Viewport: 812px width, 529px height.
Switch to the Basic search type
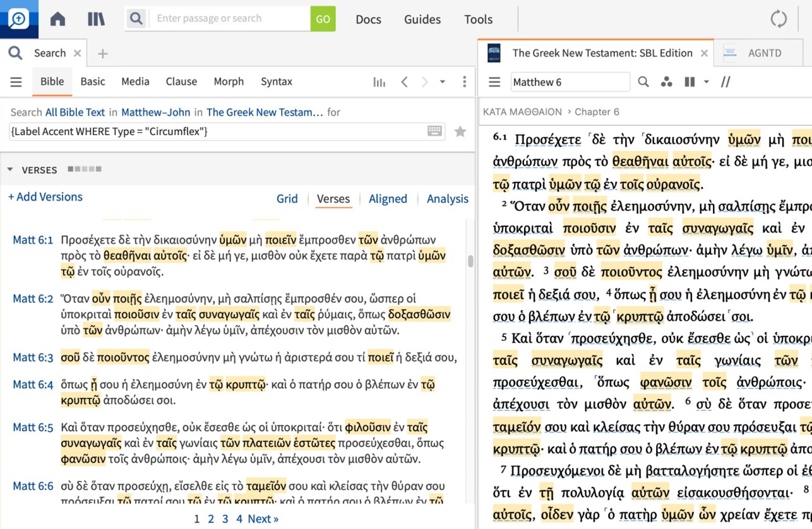click(93, 81)
